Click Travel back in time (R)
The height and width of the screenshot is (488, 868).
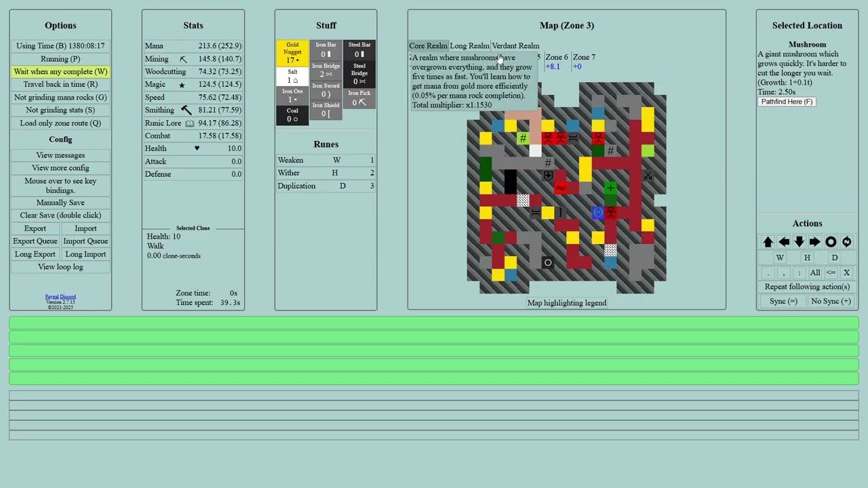pyautogui.click(x=60, y=85)
